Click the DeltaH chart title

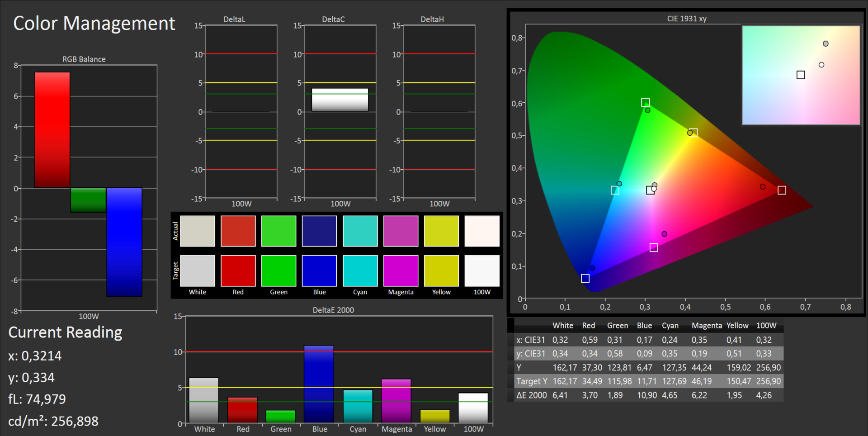pos(432,19)
